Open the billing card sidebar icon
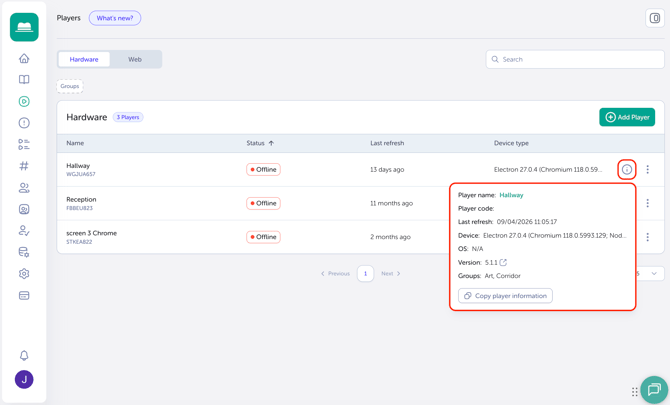Screen dimensions: 670x405 click(24, 295)
